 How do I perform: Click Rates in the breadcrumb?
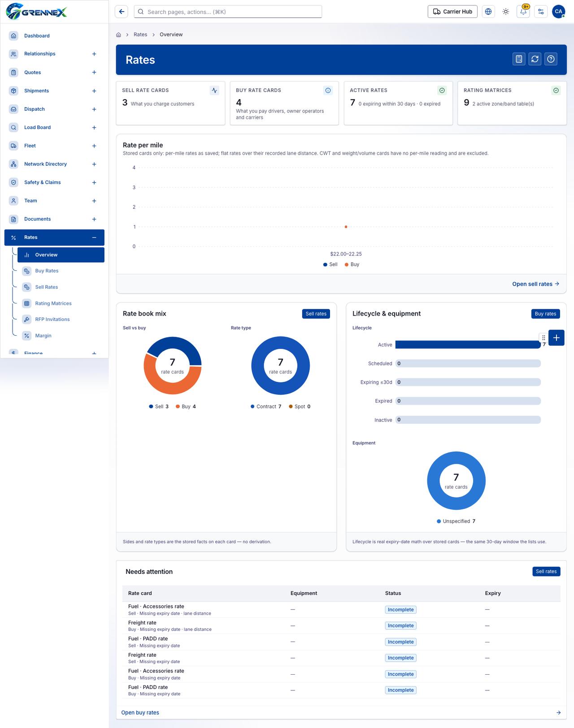coord(140,35)
